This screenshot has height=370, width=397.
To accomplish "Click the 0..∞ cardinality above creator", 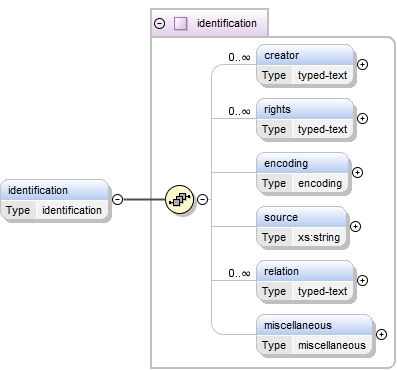I will pyautogui.click(x=239, y=57).
